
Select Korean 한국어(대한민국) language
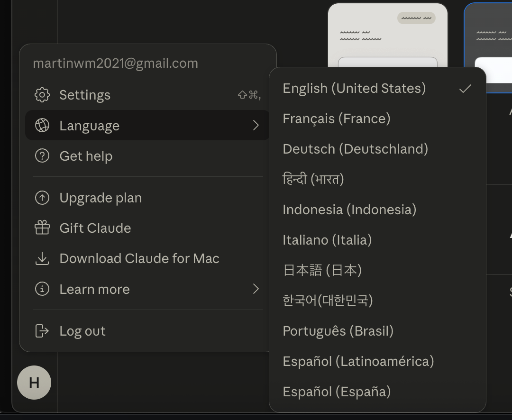click(377, 301)
